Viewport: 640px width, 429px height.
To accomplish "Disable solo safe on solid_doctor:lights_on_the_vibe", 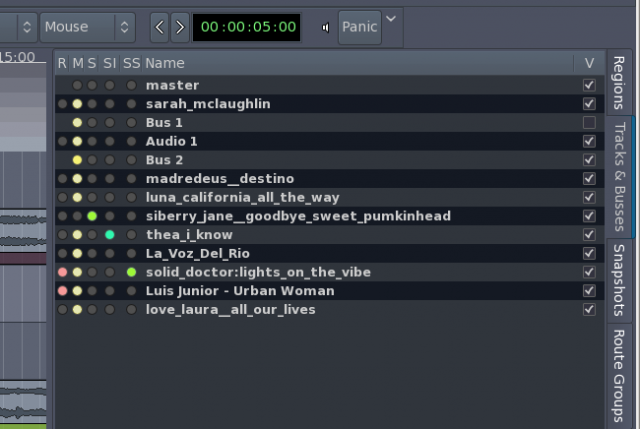I will click(131, 272).
